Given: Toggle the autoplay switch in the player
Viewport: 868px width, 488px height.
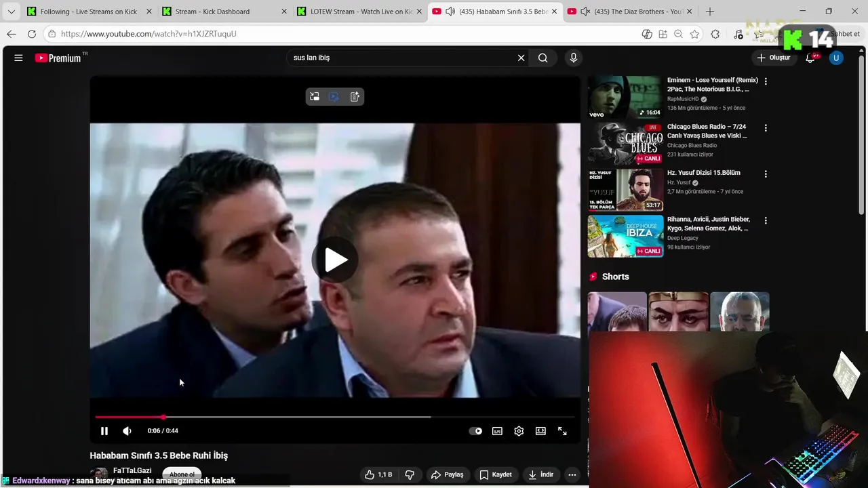Looking at the screenshot, I should tap(476, 431).
